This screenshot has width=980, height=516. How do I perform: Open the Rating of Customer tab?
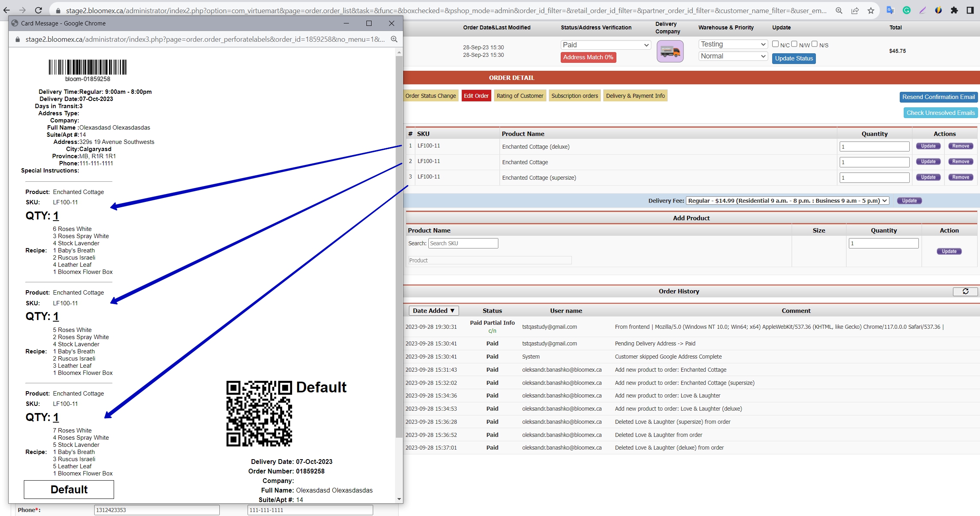(520, 96)
